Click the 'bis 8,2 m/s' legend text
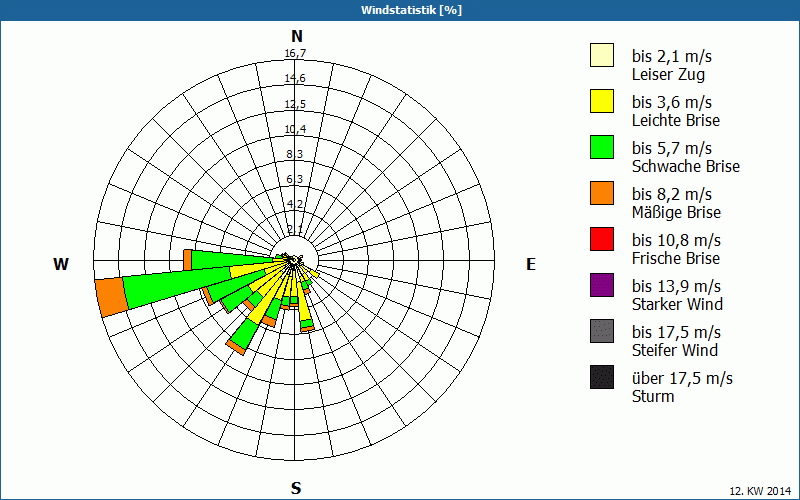 click(x=671, y=193)
